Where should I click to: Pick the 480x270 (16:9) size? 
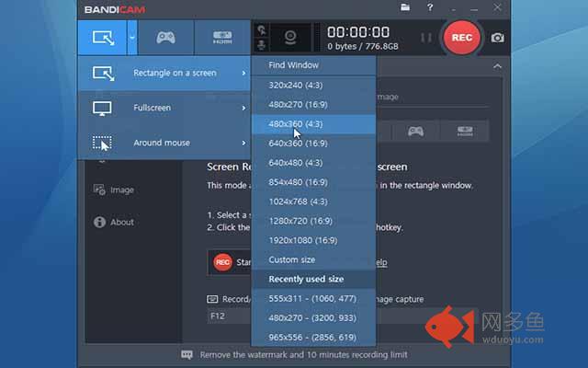coord(313,104)
